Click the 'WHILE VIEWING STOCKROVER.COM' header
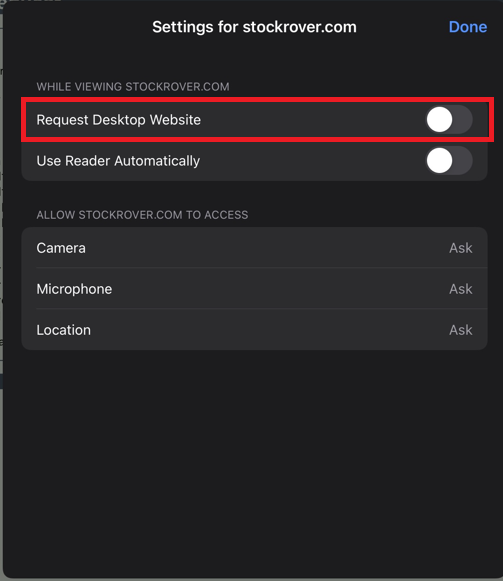The width and height of the screenshot is (503, 581). coord(133,87)
